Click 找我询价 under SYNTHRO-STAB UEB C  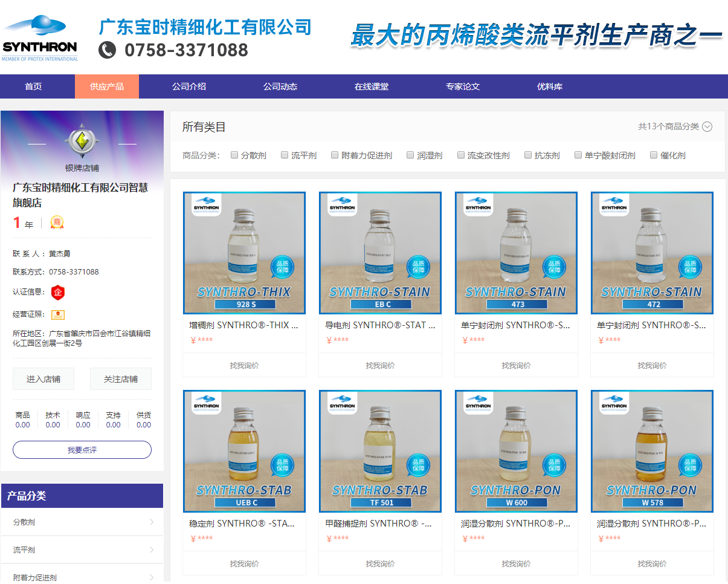click(x=244, y=563)
